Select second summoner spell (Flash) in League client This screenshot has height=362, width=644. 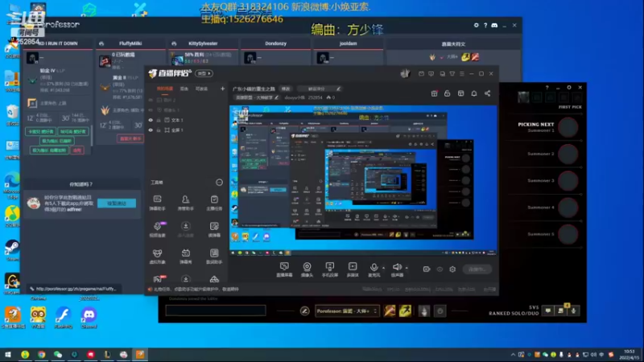[406, 311]
